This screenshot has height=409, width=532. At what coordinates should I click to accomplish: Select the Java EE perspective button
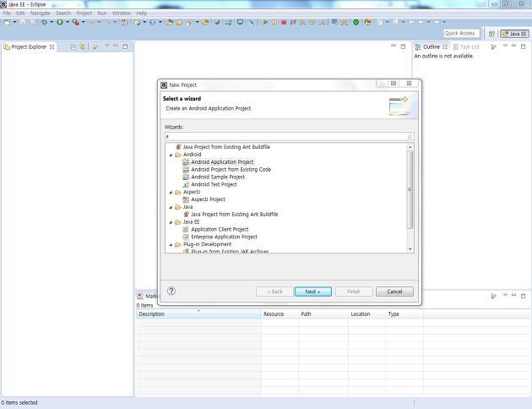(x=514, y=34)
